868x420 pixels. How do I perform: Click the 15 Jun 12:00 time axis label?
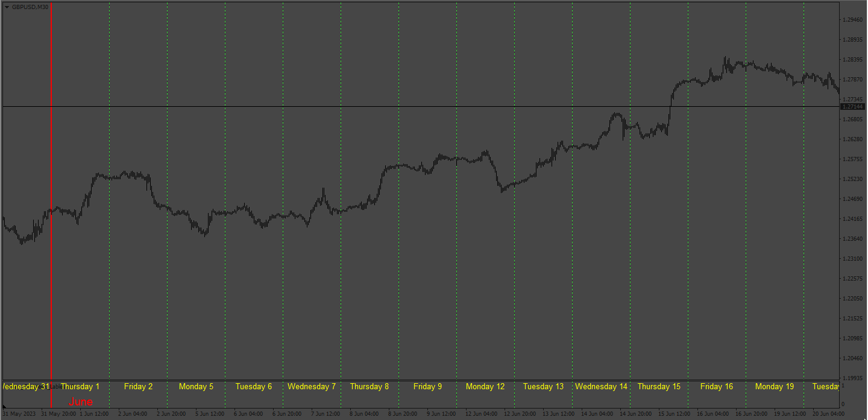675,414
